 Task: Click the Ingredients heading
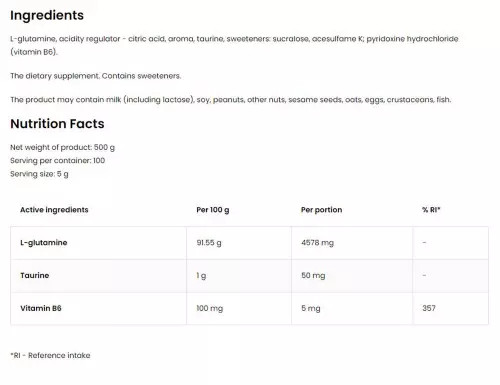[x=47, y=16]
